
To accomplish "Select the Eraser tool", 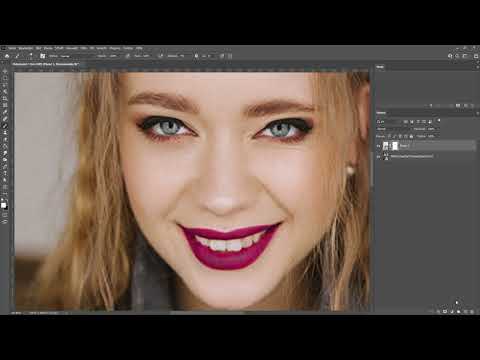I will (x=5, y=146).
